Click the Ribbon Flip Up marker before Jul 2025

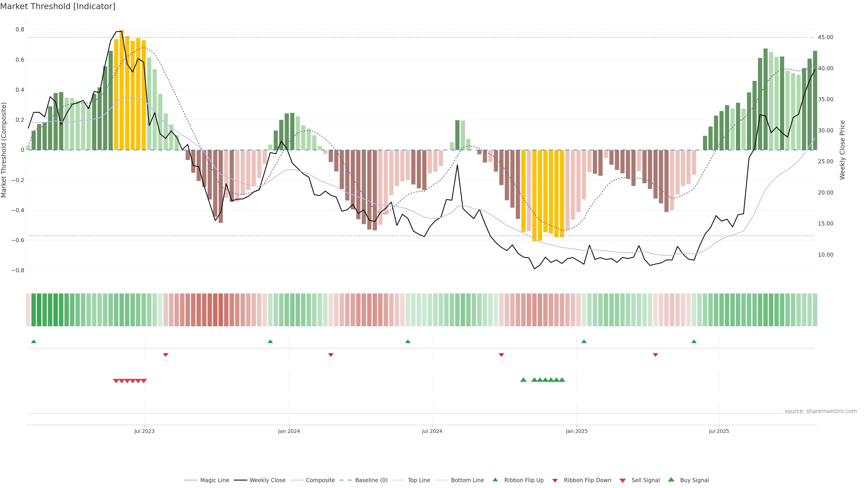tap(694, 342)
